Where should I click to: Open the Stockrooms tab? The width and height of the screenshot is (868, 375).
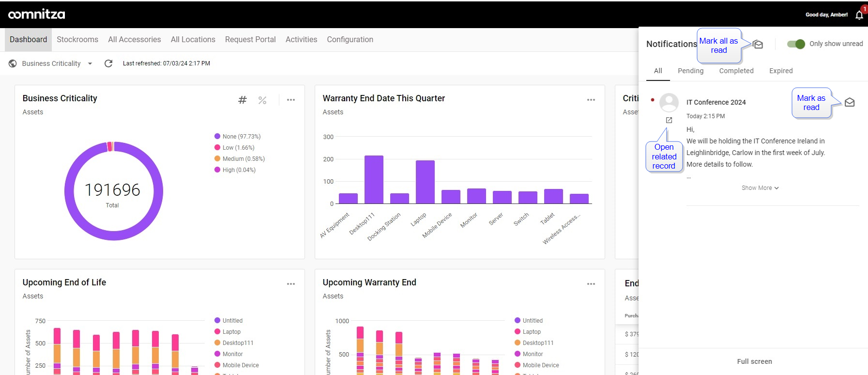coord(77,40)
